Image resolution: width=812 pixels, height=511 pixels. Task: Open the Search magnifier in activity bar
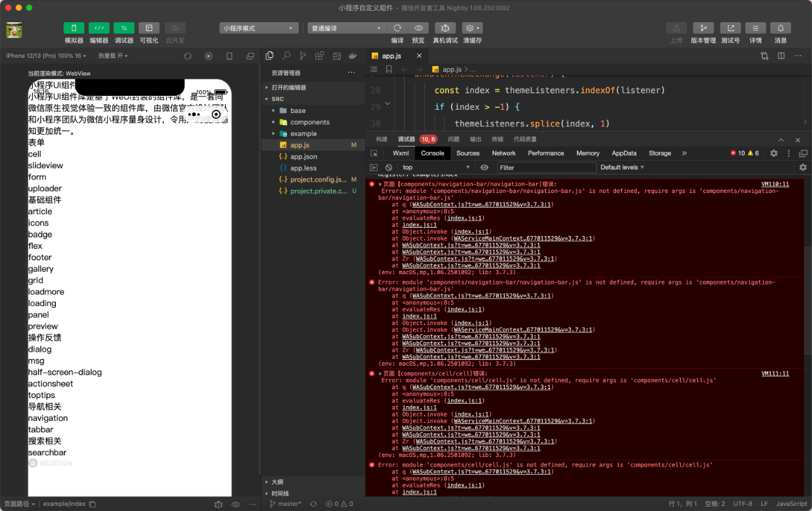click(x=287, y=56)
